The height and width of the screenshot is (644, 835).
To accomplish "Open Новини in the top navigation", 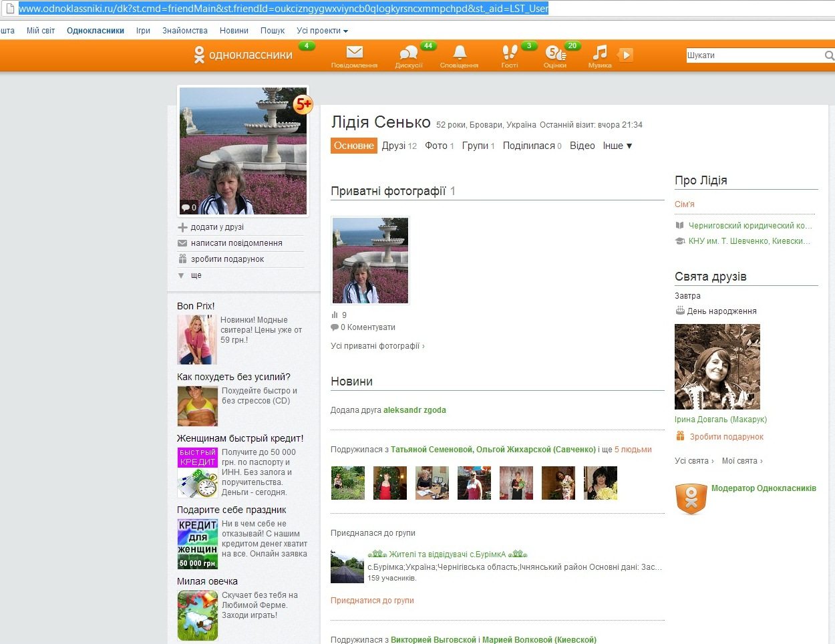I will point(234,31).
